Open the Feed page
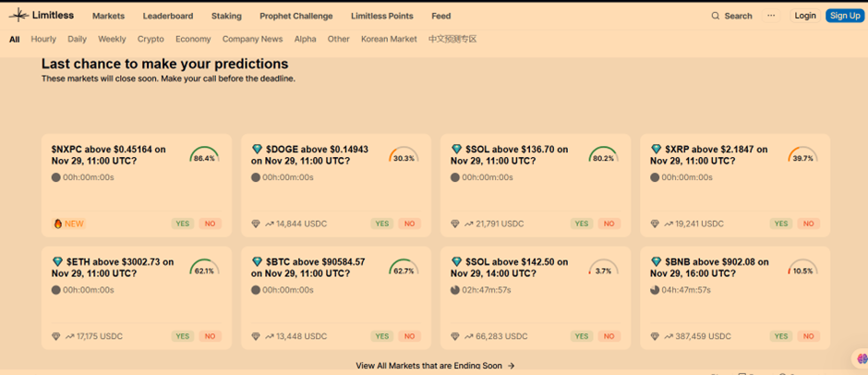868x375 pixels. 441,16
